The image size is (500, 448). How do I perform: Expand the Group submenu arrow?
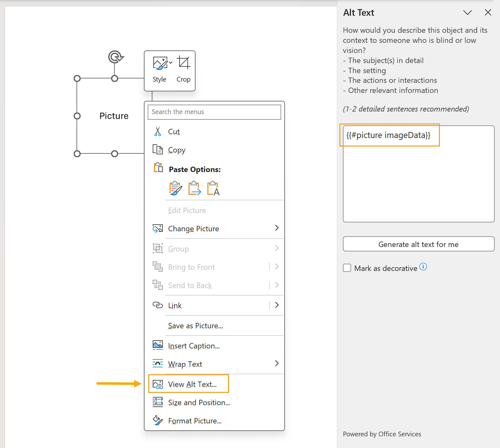tap(277, 248)
